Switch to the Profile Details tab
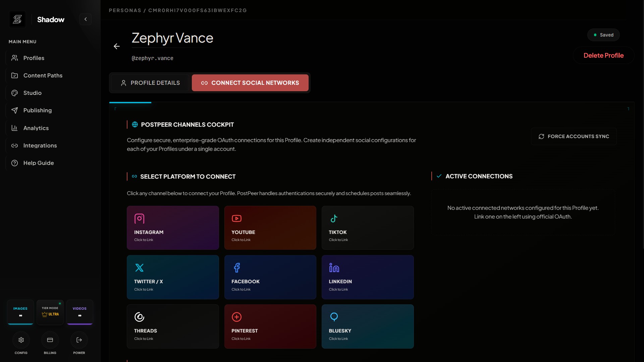The image size is (644, 362). (150, 83)
